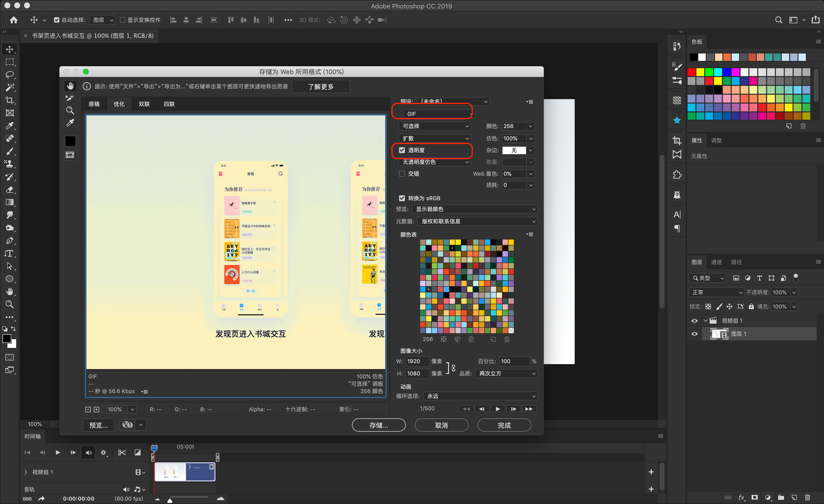824x504 pixels.
Task: Select the Crop tool in left toolbar
Action: (10, 100)
